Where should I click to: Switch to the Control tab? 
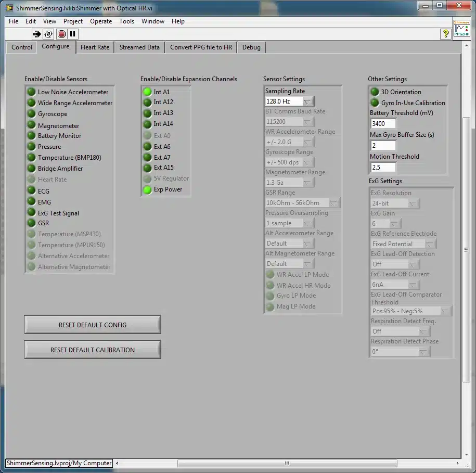point(21,47)
